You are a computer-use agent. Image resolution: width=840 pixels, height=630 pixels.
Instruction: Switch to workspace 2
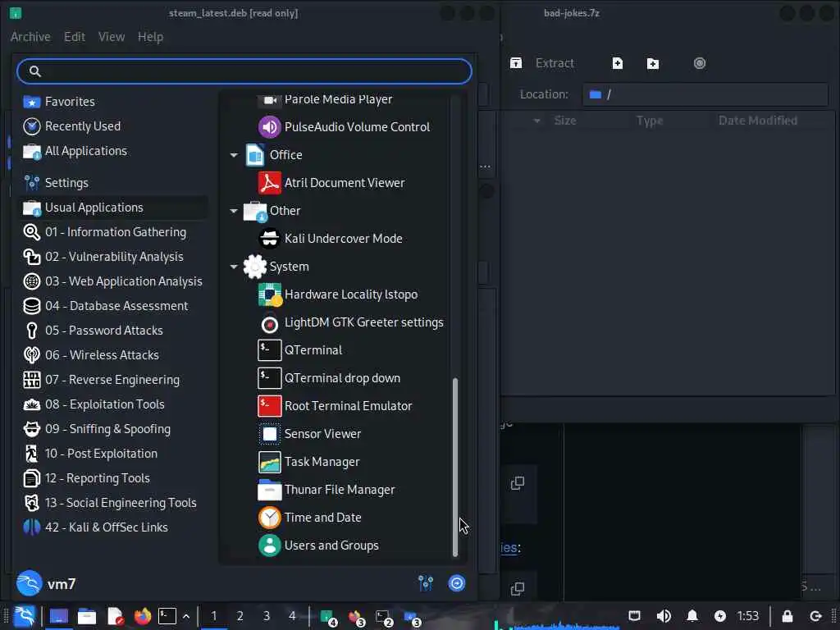(x=240, y=616)
